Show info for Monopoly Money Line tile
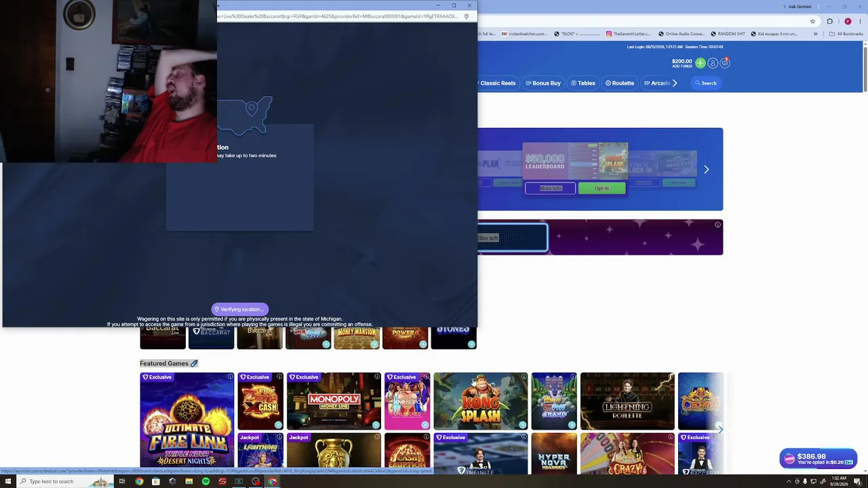 tap(377, 377)
